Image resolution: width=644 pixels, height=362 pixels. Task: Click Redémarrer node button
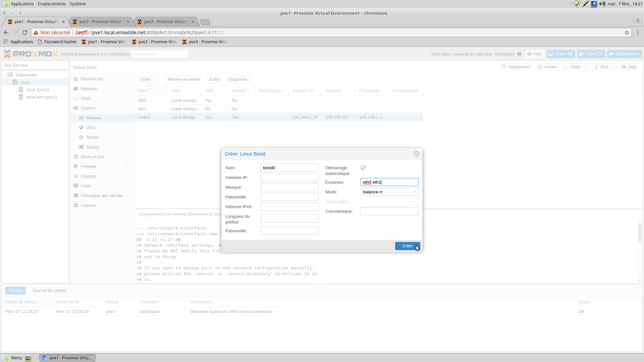point(516,67)
